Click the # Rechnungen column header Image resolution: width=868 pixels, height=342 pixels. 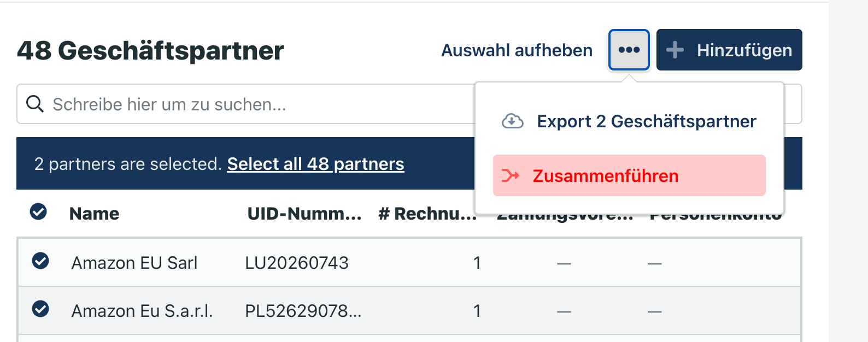tap(427, 214)
